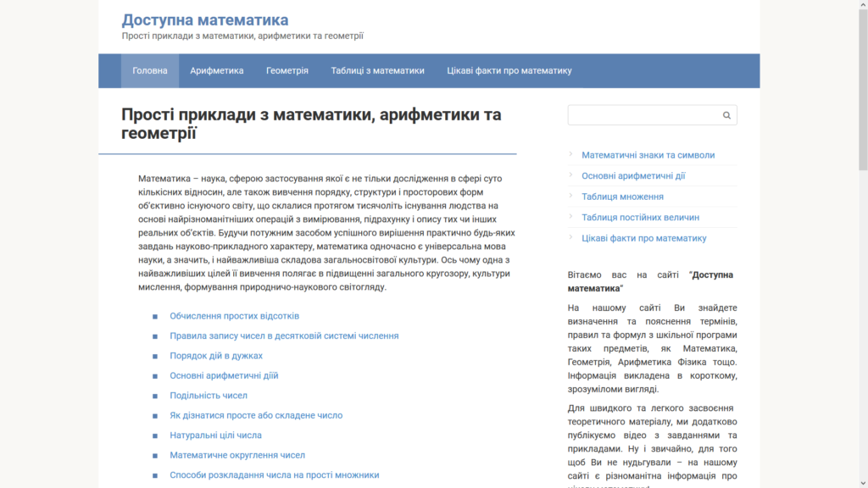Select Таблиці з математики in navigation
This screenshot has width=868, height=488.
[377, 71]
